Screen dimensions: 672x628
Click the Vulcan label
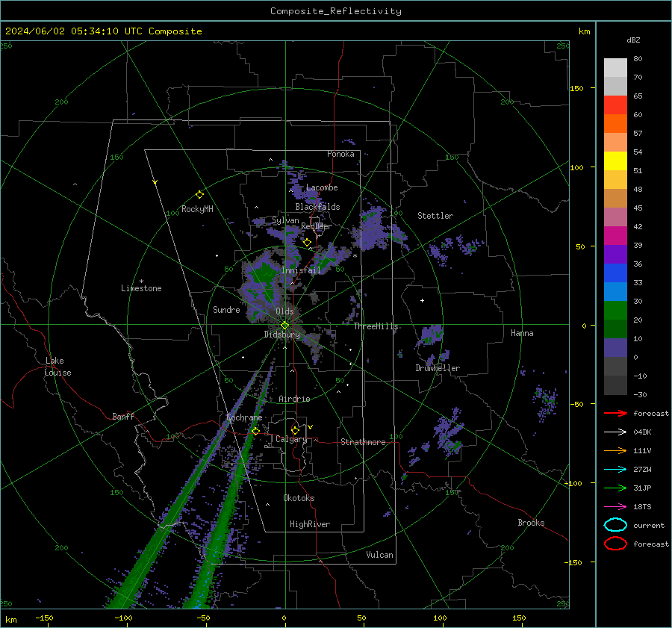tap(380, 555)
